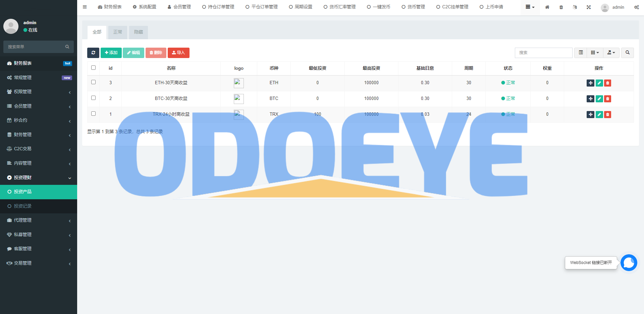Click the drag handle for TRX-24小时高收益 row
Screen dimensions: 644x314
point(591,114)
